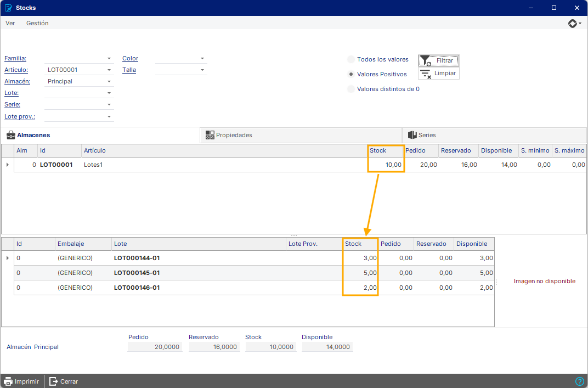Click the Reservado total field 16,0000
588x388 pixels.
coord(214,347)
